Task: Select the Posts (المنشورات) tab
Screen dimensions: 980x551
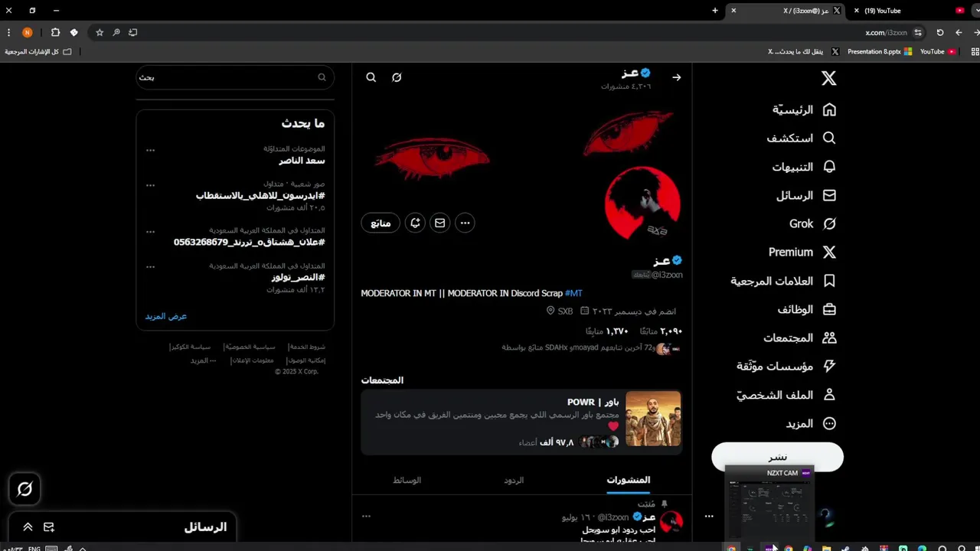Action: pos(628,480)
